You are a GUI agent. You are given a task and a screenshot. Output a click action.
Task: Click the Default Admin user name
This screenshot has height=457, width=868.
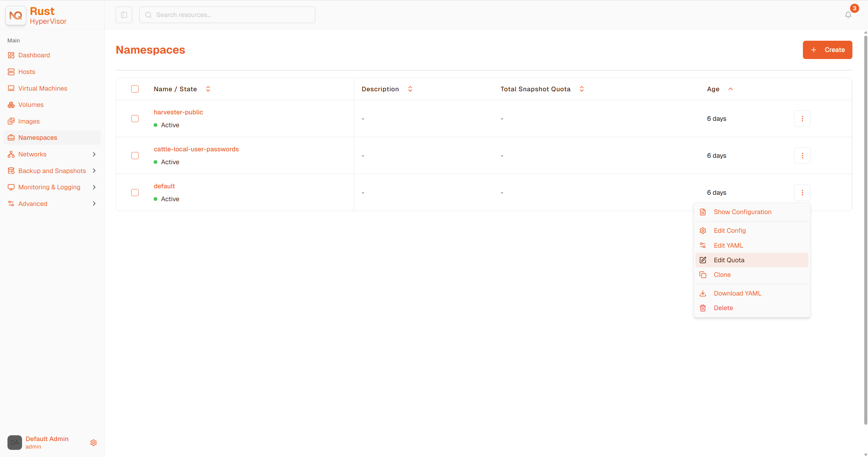(47, 439)
